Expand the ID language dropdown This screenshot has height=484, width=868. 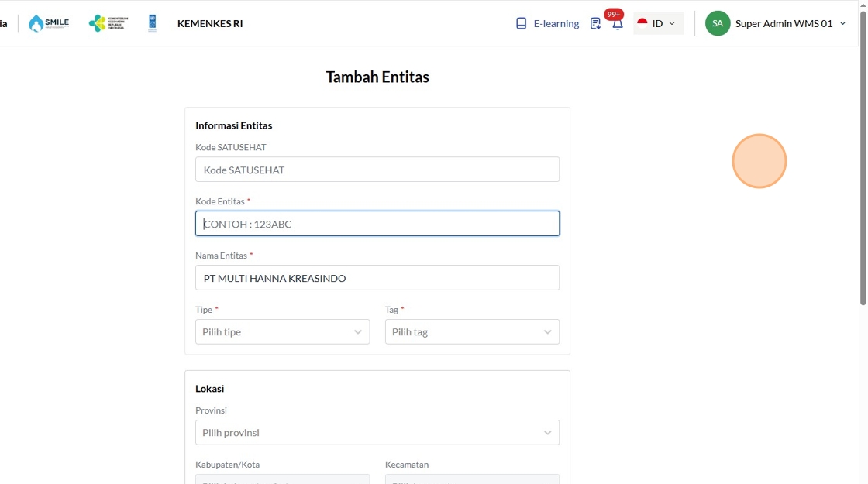point(671,23)
